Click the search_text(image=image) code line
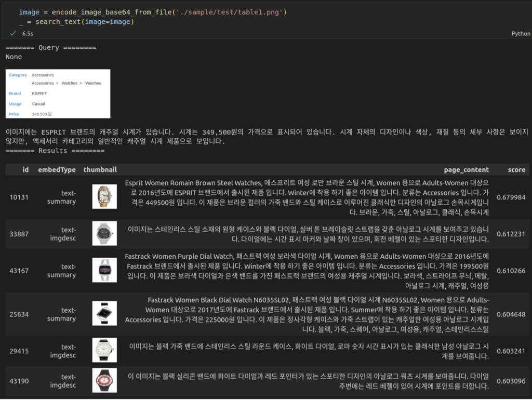Image resolution: width=532 pixels, height=400 pixels. (76, 22)
